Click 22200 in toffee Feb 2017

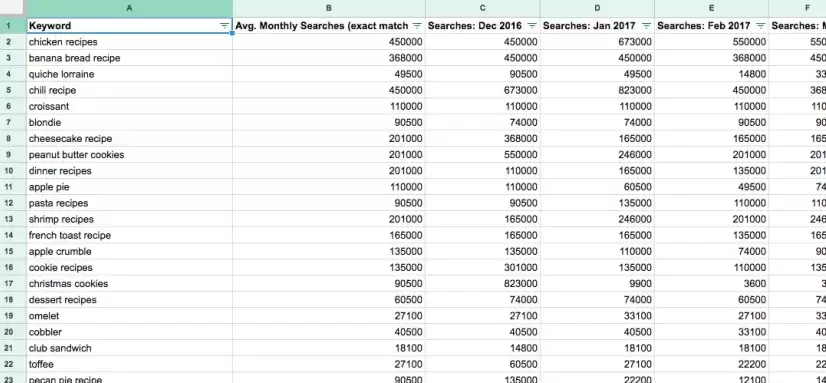point(712,364)
